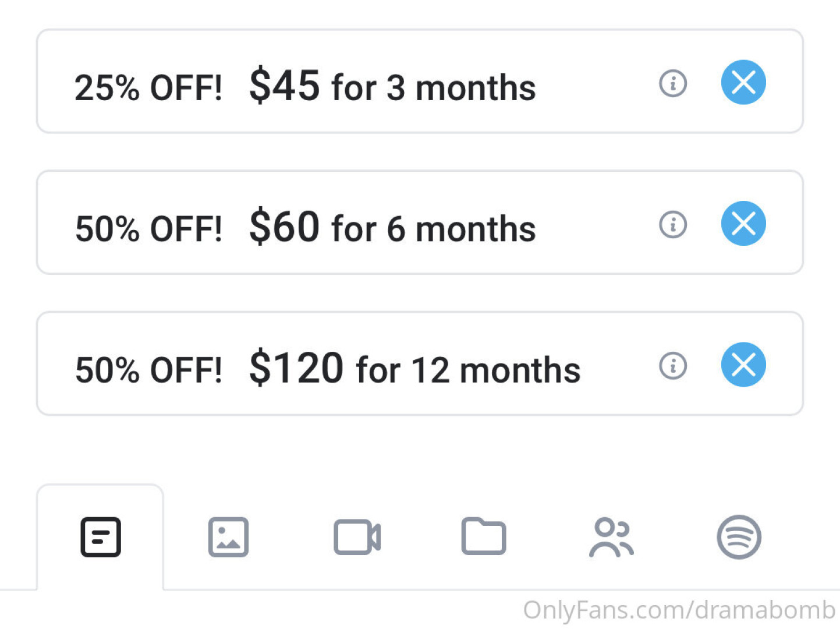Remove the $45 for 3 months bundle
This screenshot has width=840, height=629.
coord(743,82)
